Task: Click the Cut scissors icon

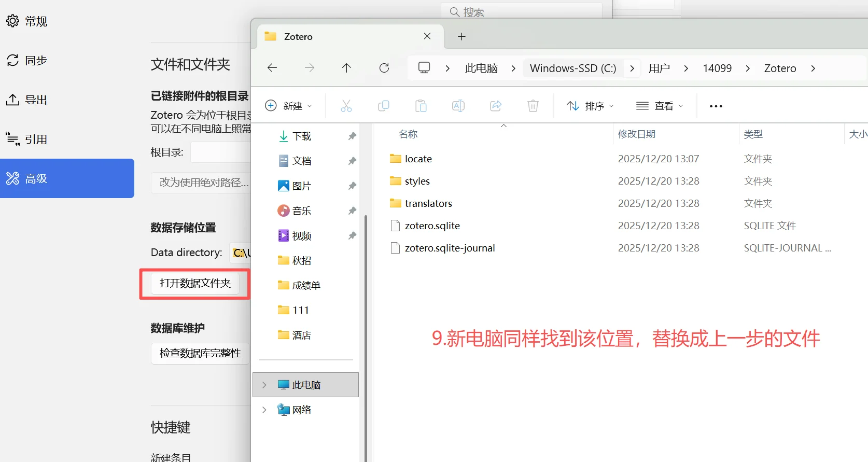Action: (346, 106)
